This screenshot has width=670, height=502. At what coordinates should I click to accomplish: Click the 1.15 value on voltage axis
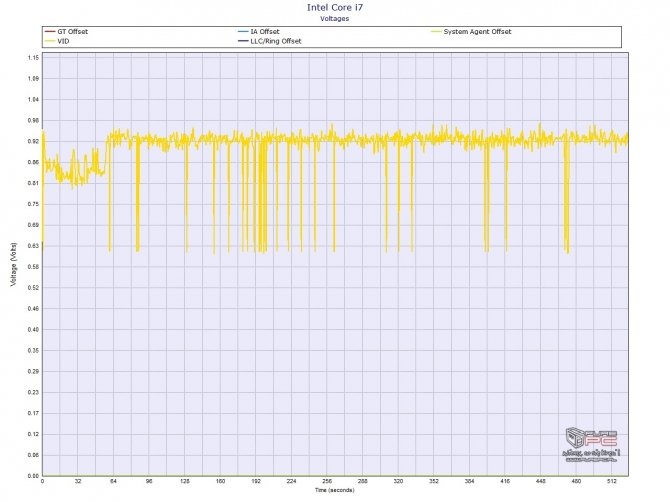pos(33,58)
